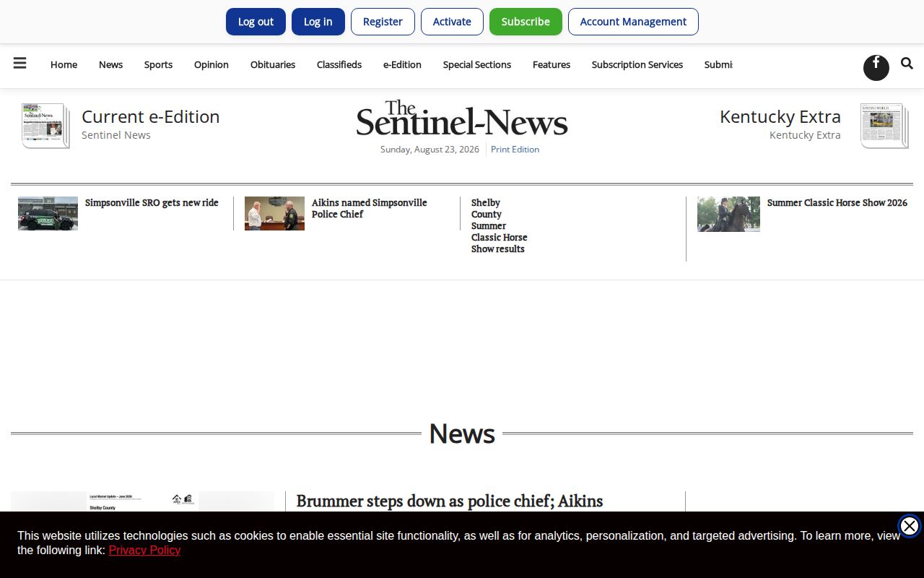Click the 'Current e-Edition' title text

(150, 116)
